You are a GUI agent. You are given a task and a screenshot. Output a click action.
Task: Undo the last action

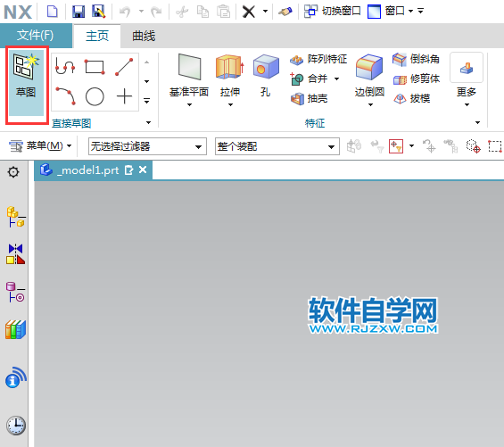(125, 12)
